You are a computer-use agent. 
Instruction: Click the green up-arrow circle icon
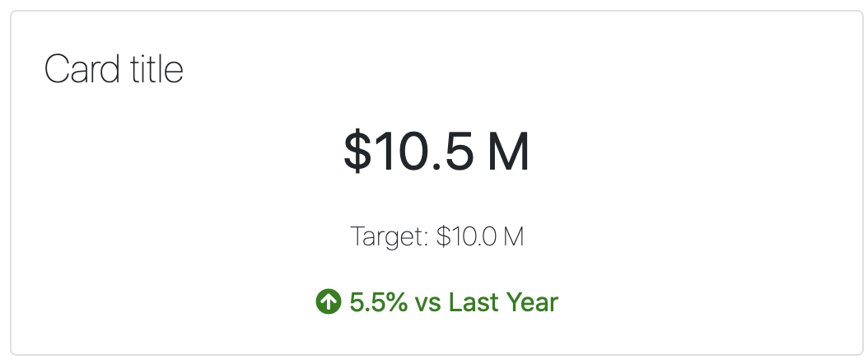click(x=329, y=301)
